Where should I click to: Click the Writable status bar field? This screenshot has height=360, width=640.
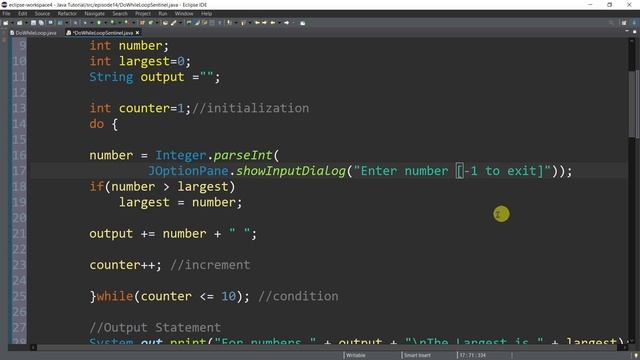coord(356,355)
